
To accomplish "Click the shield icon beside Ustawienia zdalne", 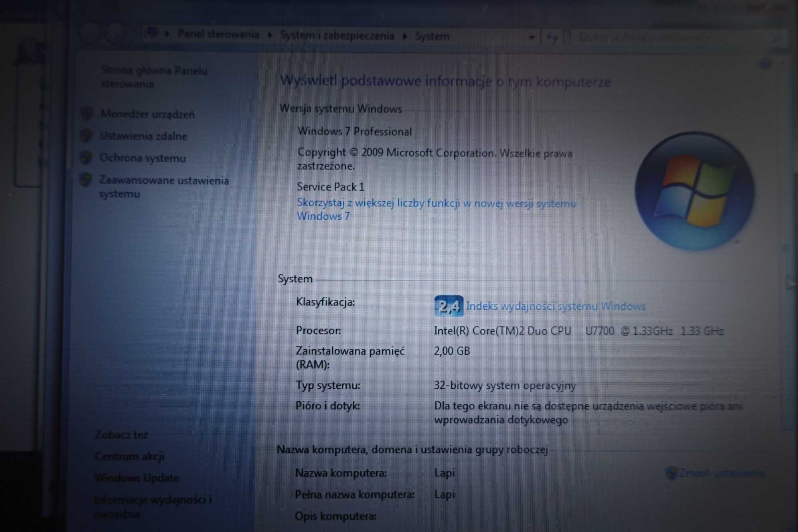I will click(86, 136).
